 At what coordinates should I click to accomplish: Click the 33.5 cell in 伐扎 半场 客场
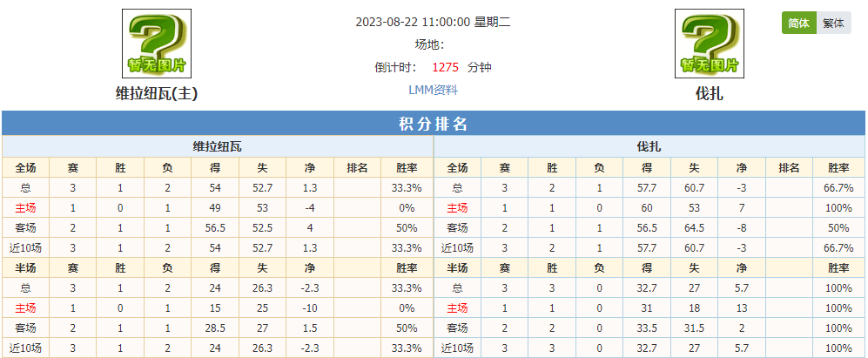point(647,328)
